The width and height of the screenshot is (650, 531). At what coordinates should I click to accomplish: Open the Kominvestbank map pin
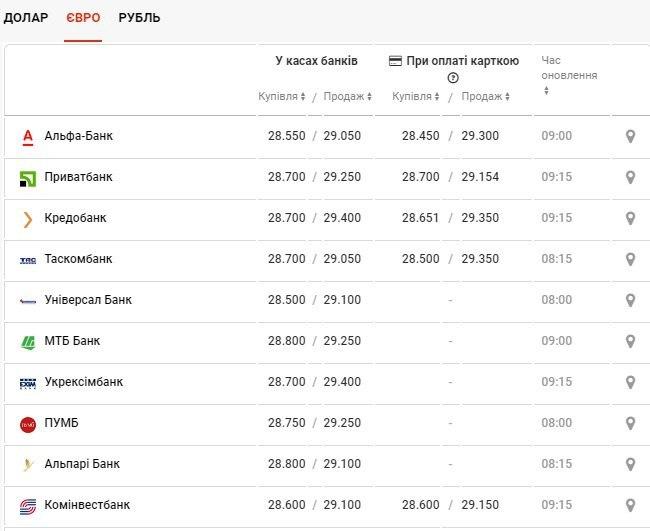630,505
